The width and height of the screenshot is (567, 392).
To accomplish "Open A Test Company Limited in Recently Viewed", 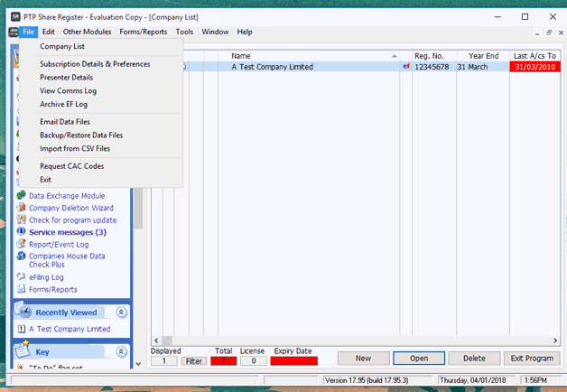I will pos(70,329).
